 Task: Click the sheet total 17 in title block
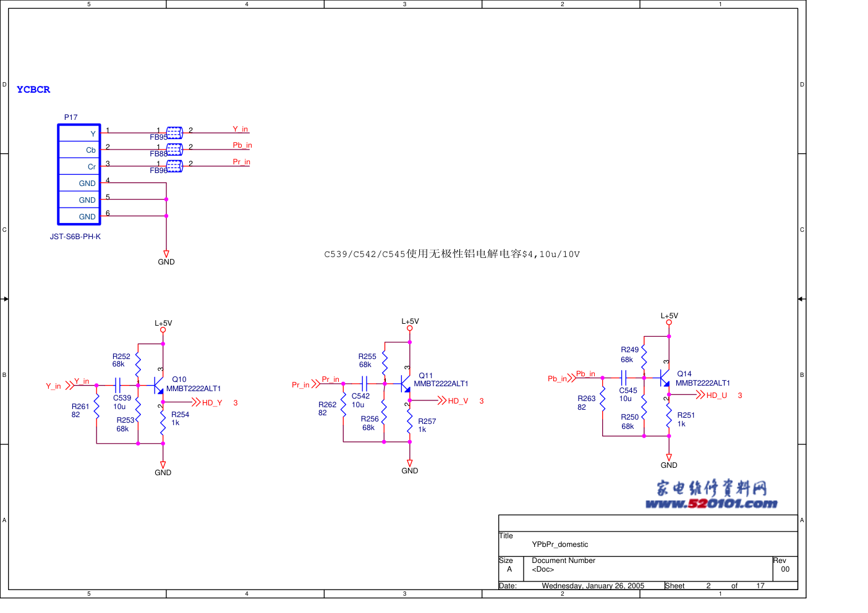(760, 586)
